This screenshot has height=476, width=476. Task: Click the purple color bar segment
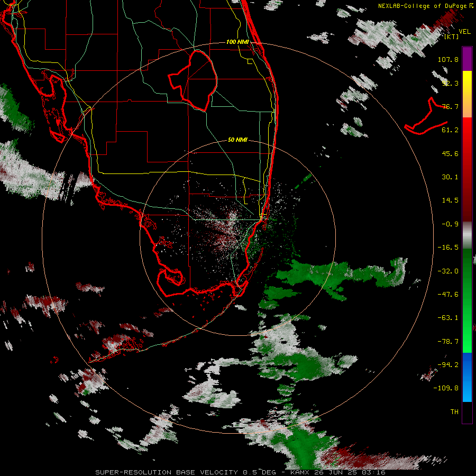pos(467,59)
